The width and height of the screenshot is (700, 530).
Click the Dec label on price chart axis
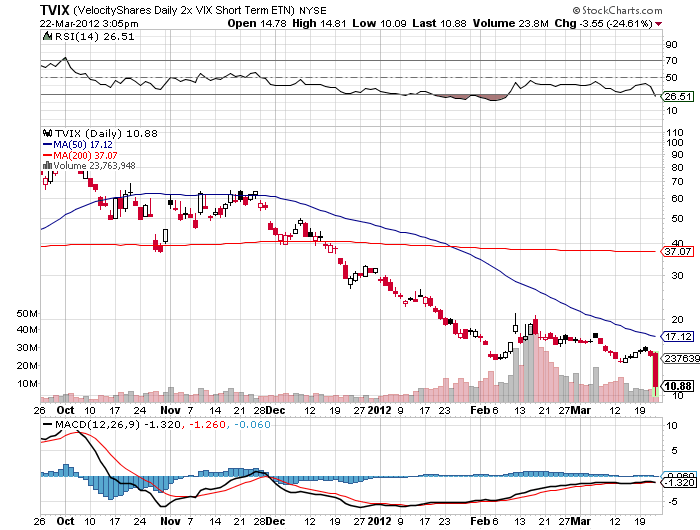click(x=275, y=410)
